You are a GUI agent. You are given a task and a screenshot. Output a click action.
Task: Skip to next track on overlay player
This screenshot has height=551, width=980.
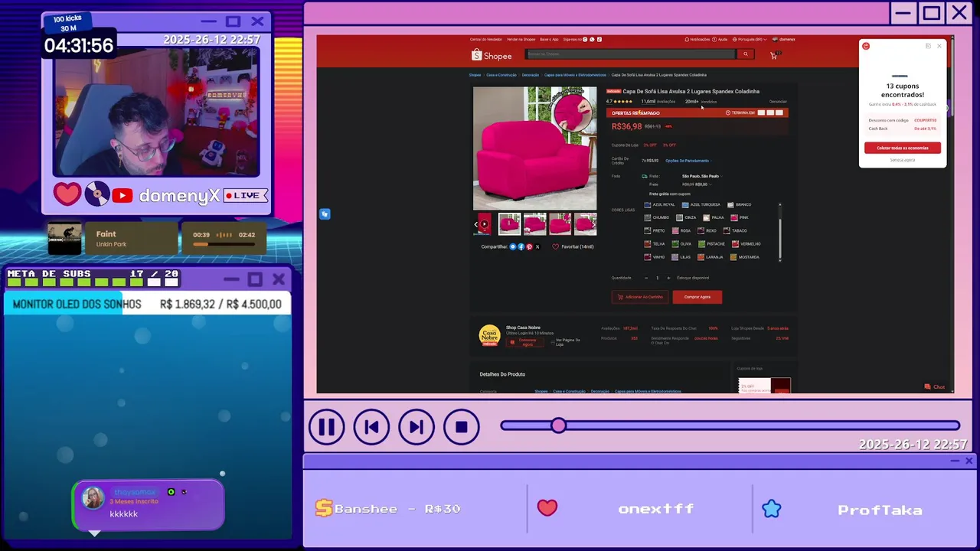[416, 427]
